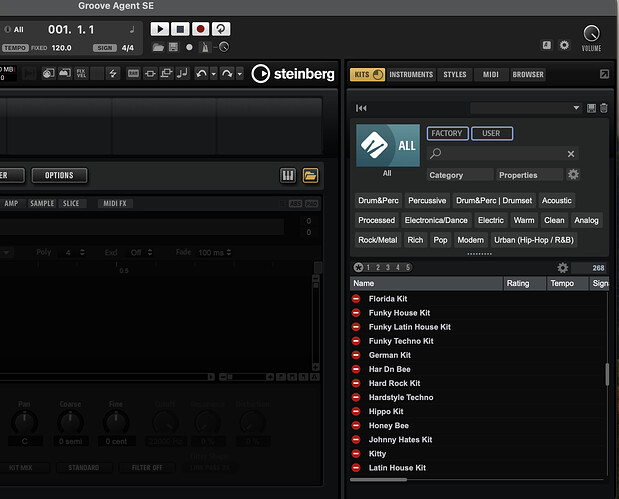Open the Redo history dropdown arrow
The width and height of the screenshot is (619, 499).
coord(240,74)
